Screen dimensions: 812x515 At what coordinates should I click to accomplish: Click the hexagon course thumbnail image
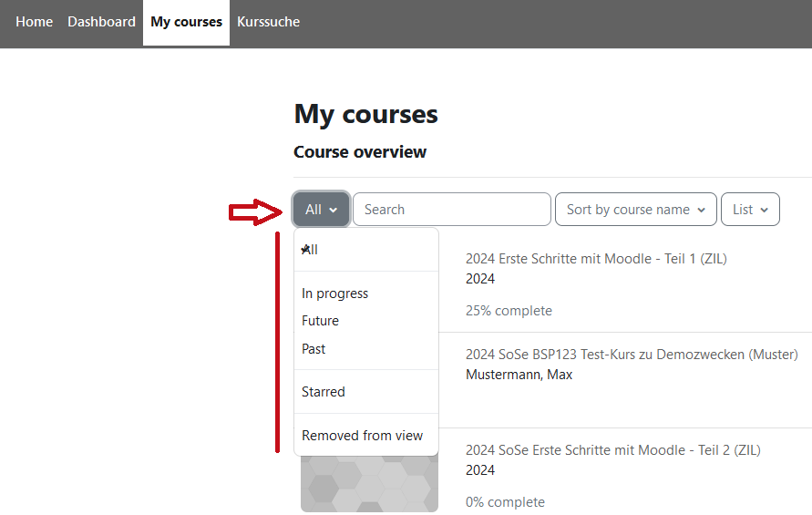(369, 483)
